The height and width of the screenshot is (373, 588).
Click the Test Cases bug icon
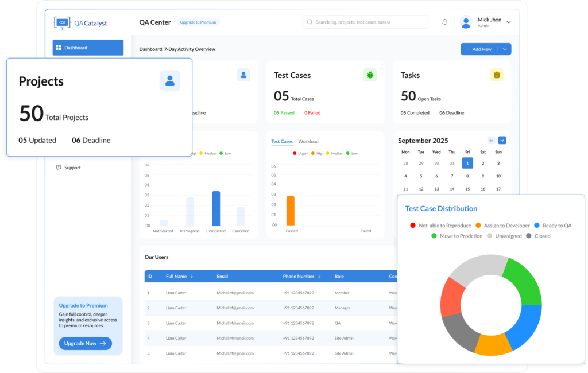[x=370, y=75]
